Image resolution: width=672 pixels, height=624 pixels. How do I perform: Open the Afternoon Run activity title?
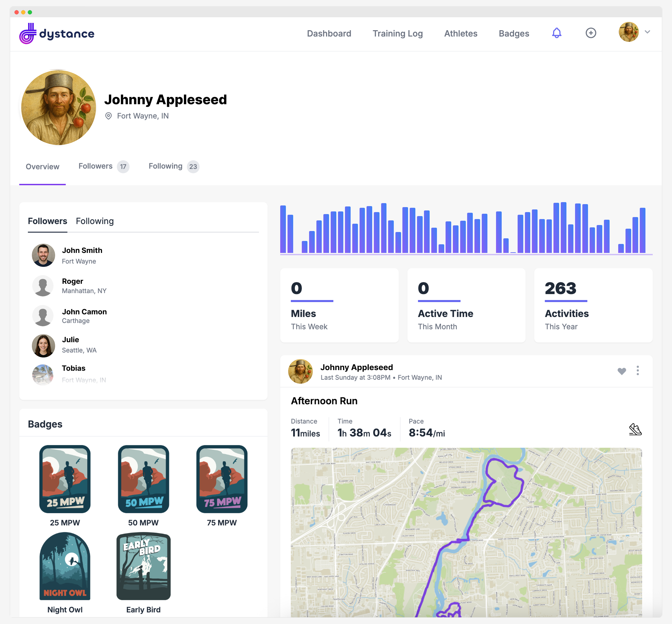tap(324, 401)
